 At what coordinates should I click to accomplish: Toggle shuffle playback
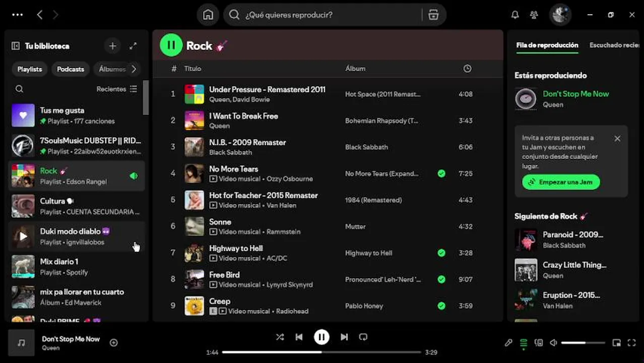point(280,337)
